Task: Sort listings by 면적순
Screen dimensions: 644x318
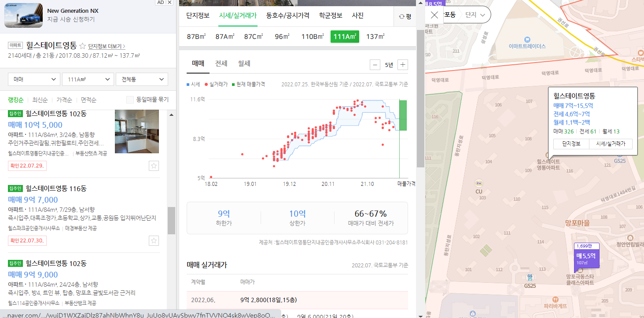Action: (x=88, y=100)
